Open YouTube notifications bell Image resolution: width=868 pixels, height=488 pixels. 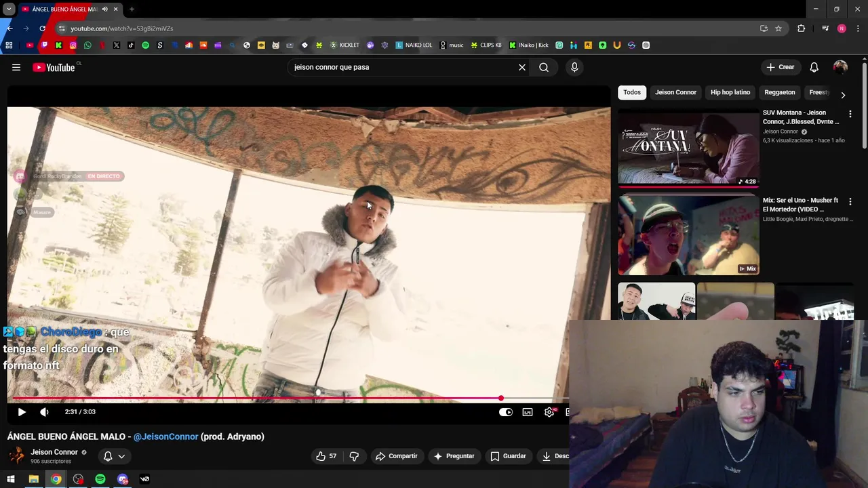pos(814,67)
